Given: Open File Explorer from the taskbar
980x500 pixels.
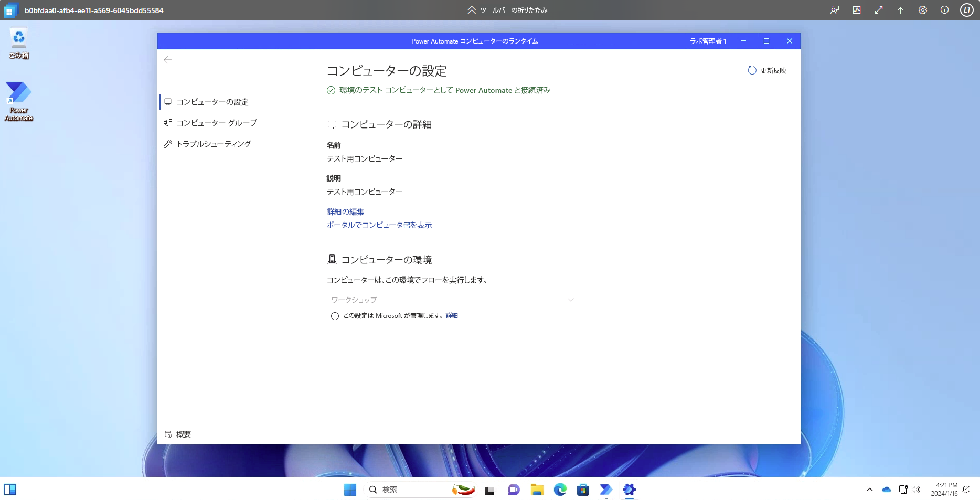Looking at the screenshot, I should pos(537,490).
